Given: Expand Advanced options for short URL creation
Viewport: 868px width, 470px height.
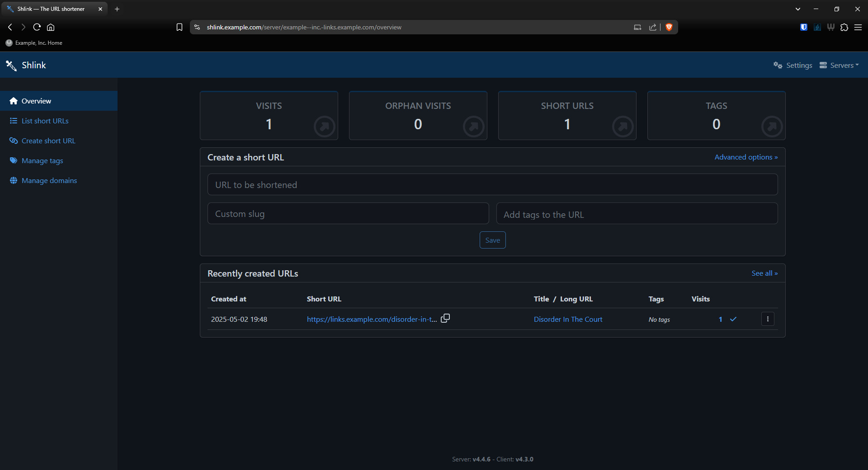Looking at the screenshot, I should pyautogui.click(x=746, y=157).
